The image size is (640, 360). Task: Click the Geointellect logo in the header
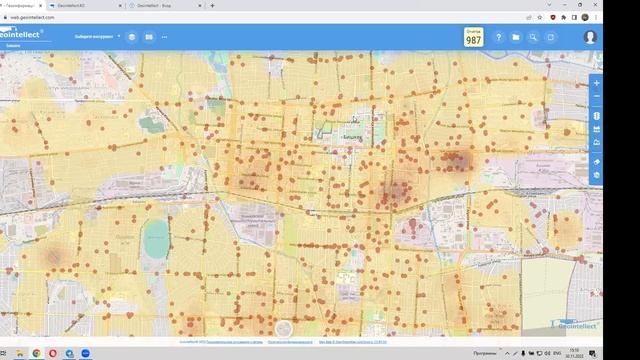coord(21,34)
